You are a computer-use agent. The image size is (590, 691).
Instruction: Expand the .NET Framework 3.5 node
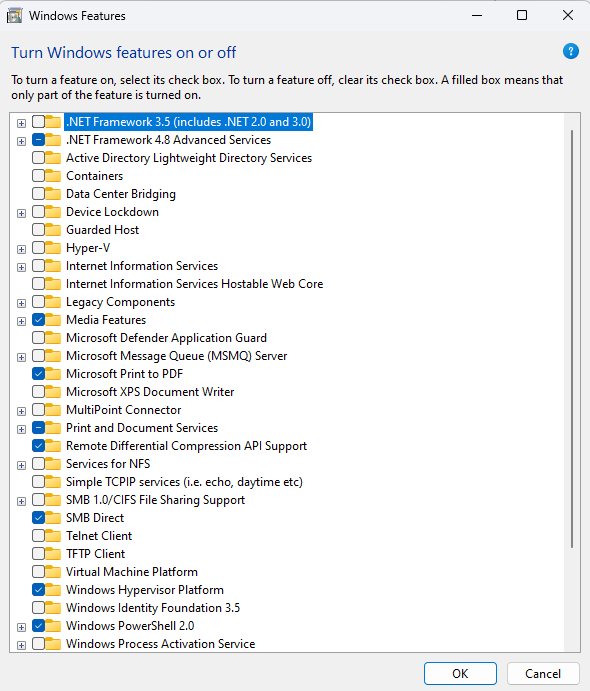point(21,123)
